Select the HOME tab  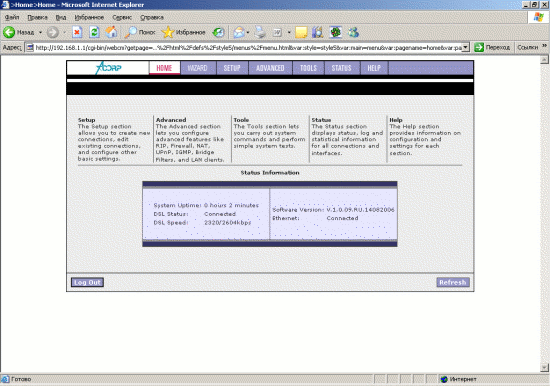pos(164,68)
